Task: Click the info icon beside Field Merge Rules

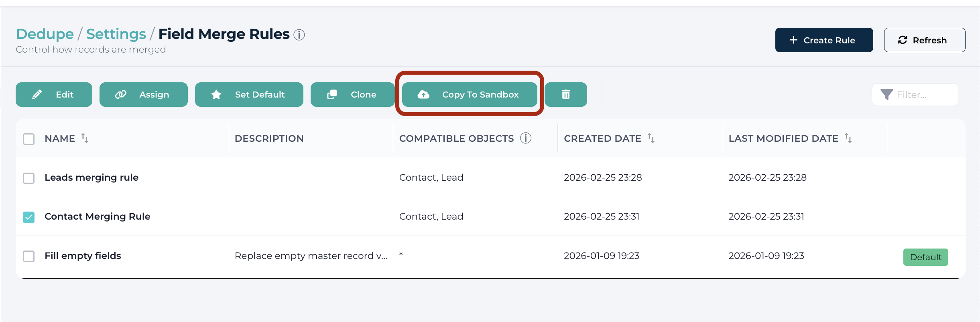Action: tap(299, 35)
